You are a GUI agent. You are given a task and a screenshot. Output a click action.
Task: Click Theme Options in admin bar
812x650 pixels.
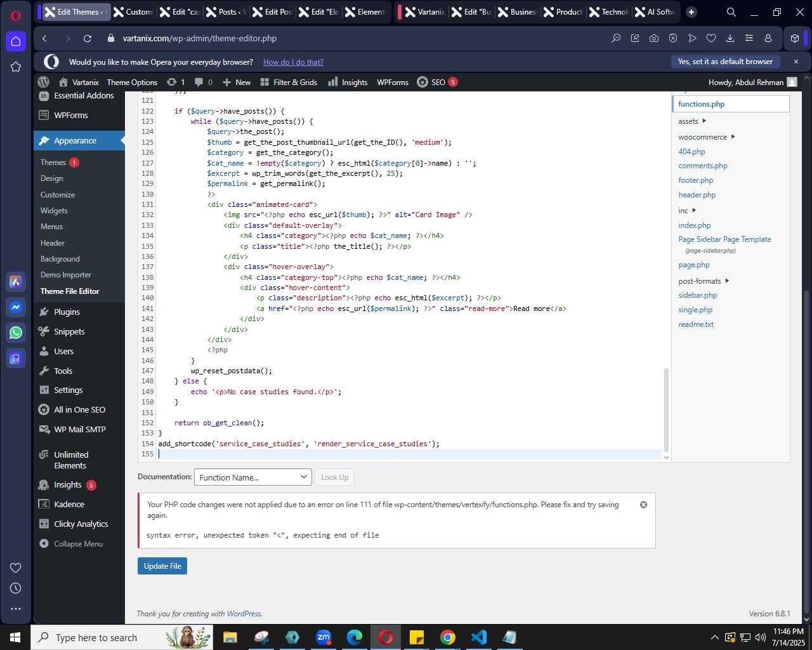(x=132, y=83)
